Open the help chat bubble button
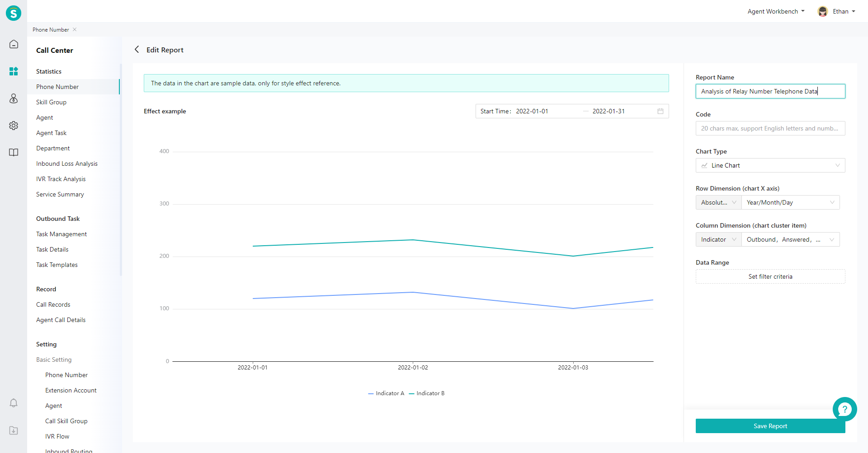 click(x=844, y=409)
